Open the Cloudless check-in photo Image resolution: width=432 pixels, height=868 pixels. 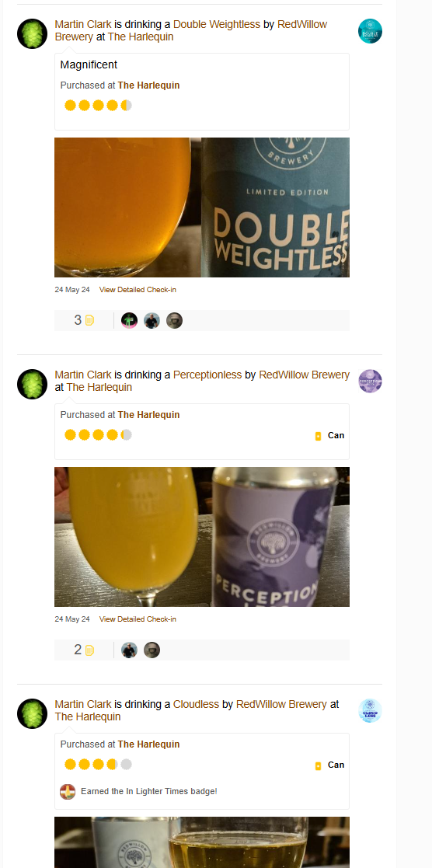pyautogui.click(x=201, y=842)
